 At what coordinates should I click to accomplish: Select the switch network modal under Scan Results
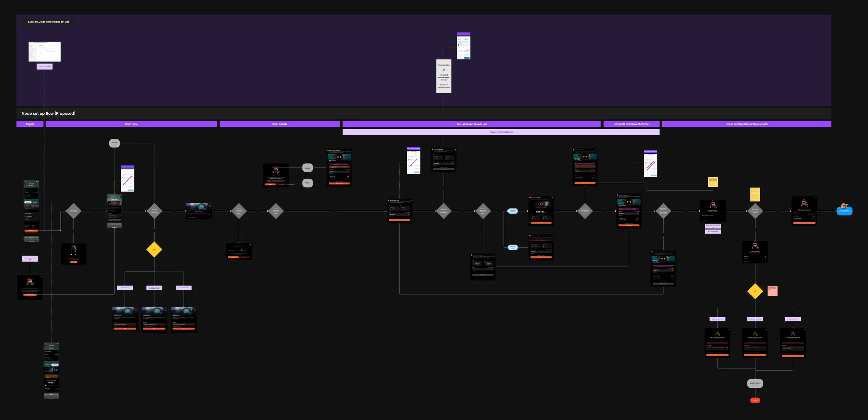(239, 252)
